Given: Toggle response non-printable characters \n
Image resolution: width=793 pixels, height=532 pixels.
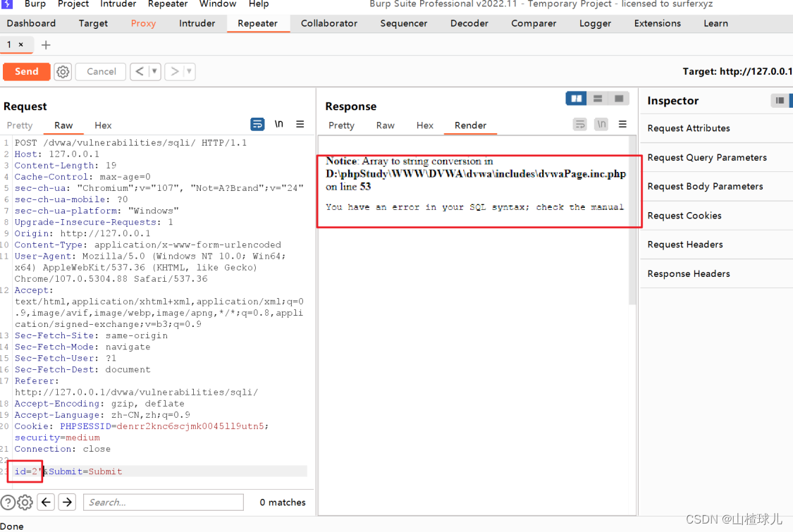Looking at the screenshot, I should 601,124.
